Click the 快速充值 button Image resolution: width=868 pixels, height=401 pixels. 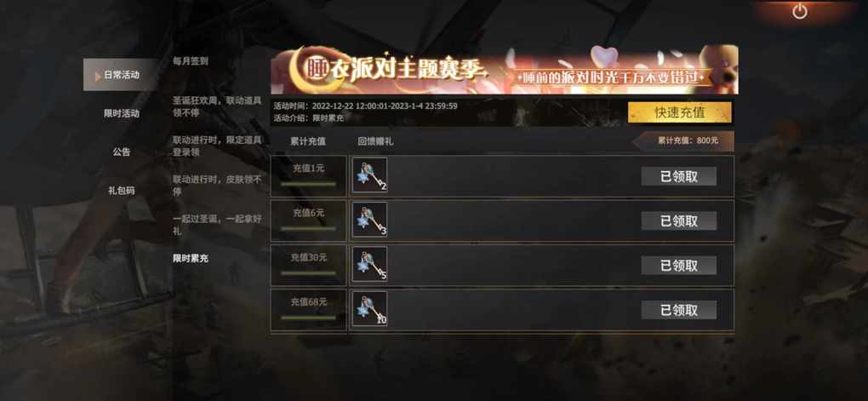(680, 112)
